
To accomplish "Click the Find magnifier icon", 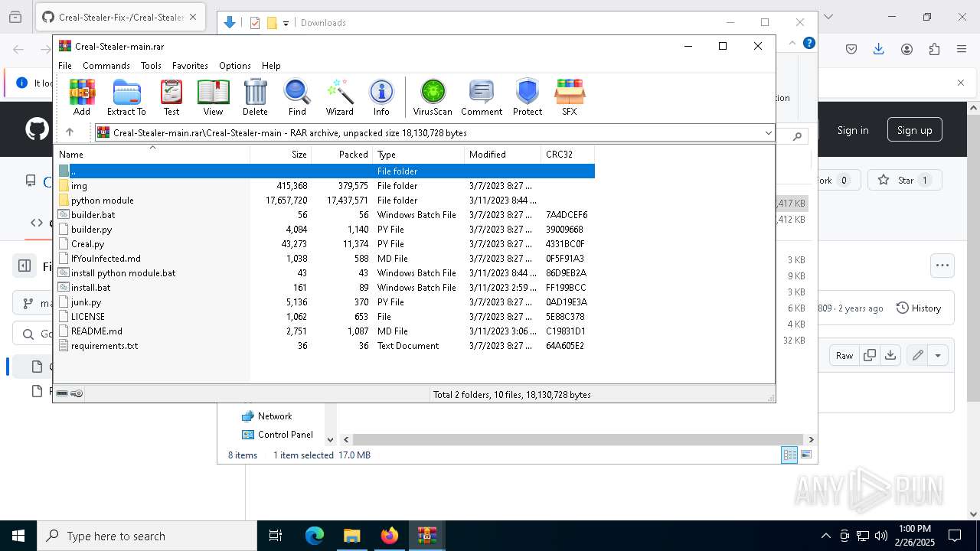I will click(297, 97).
